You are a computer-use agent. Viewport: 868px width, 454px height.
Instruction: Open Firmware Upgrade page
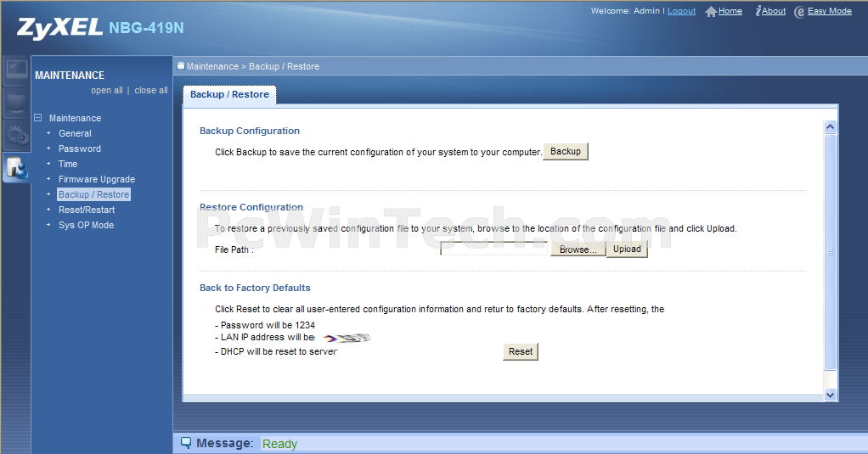tap(97, 179)
